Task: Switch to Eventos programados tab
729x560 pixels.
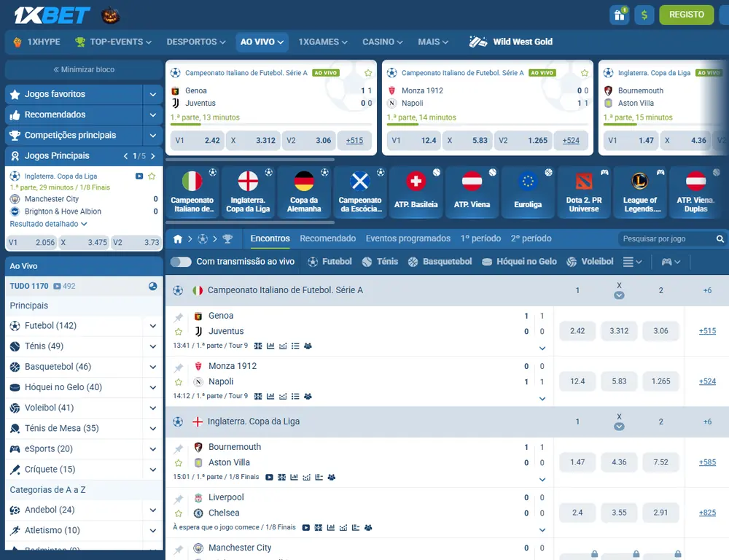Action: pyautogui.click(x=408, y=238)
